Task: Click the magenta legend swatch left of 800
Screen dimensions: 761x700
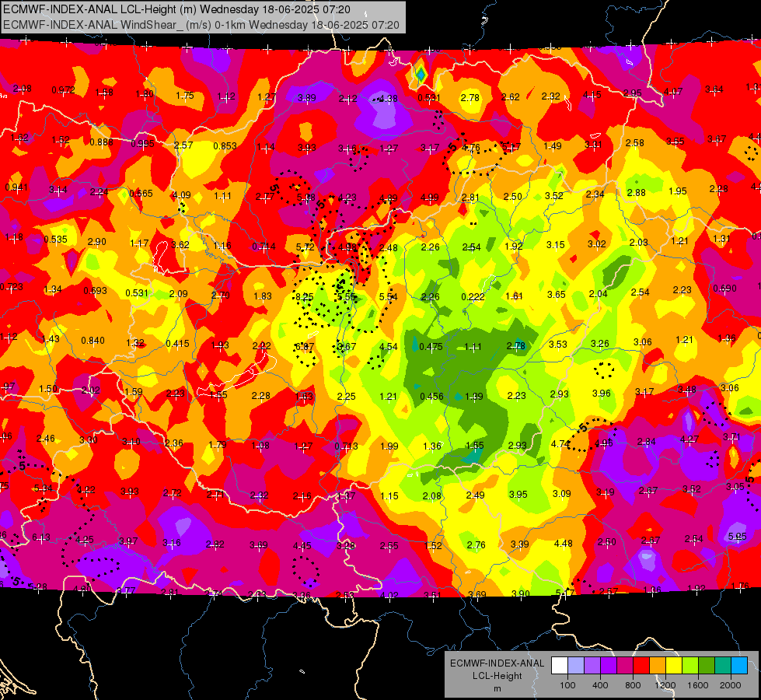Action: click(x=625, y=666)
